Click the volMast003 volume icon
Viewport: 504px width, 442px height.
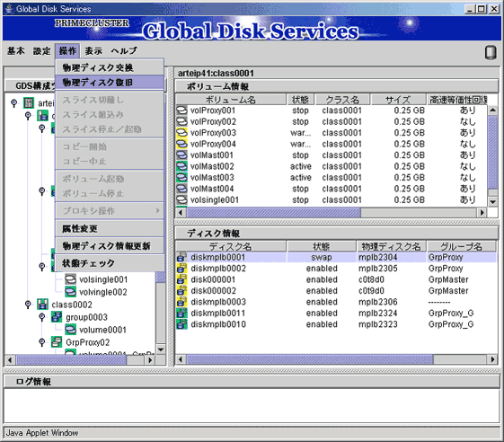point(181,178)
